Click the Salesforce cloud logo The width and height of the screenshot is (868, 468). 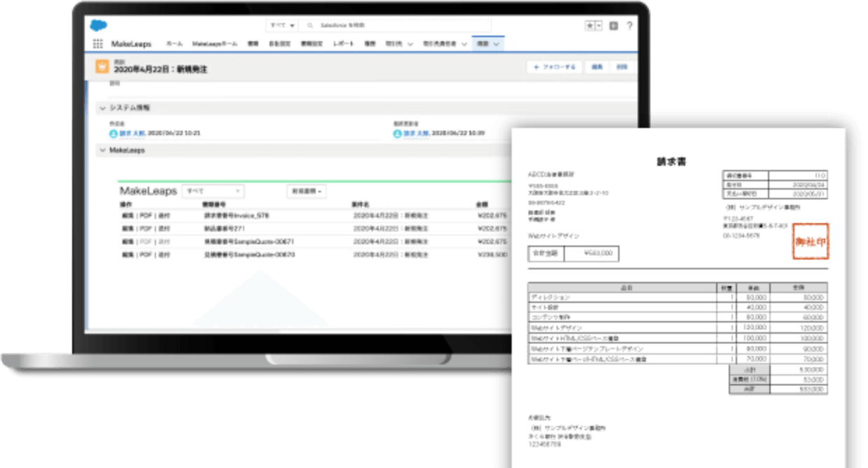(x=98, y=26)
